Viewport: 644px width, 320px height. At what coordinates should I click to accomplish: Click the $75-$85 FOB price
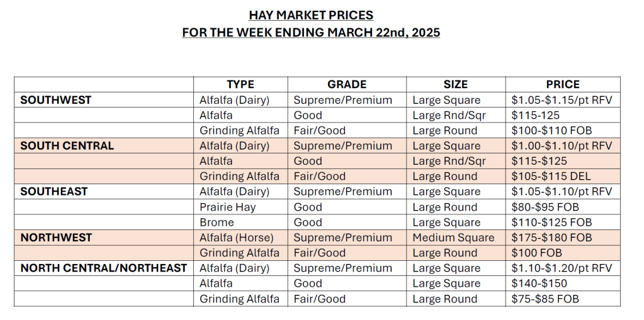click(545, 299)
